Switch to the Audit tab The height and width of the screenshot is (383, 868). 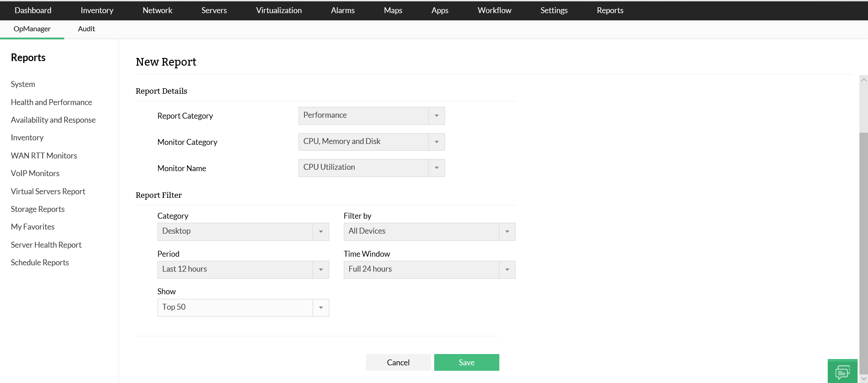click(x=86, y=29)
